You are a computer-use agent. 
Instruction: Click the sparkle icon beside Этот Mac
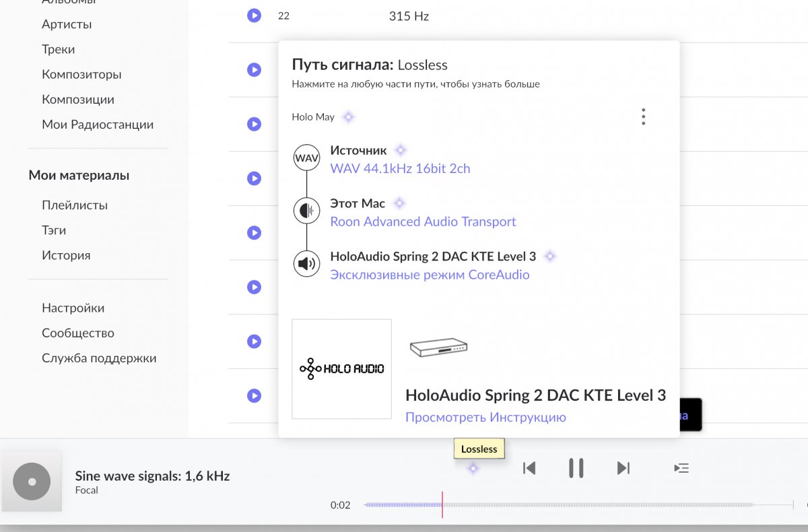pyautogui.click(x=399, y=203)
